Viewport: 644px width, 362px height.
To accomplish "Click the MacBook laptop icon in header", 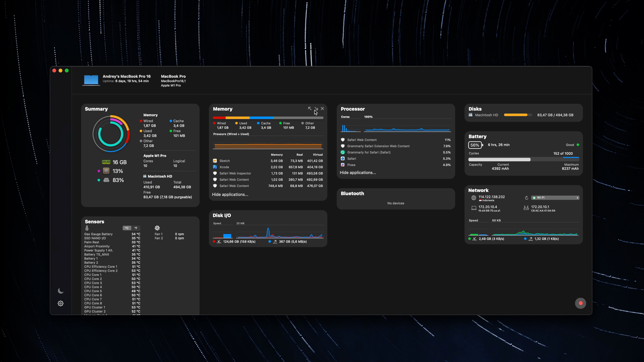I will (91, 80).
